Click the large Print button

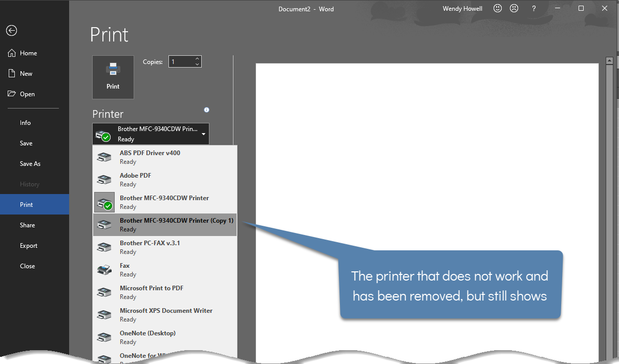113,77
